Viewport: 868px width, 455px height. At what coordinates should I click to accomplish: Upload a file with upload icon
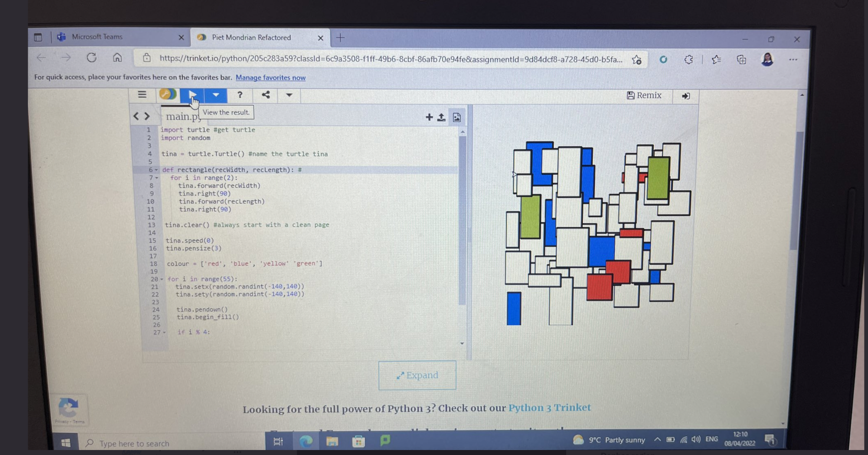(x=441, y=117)
